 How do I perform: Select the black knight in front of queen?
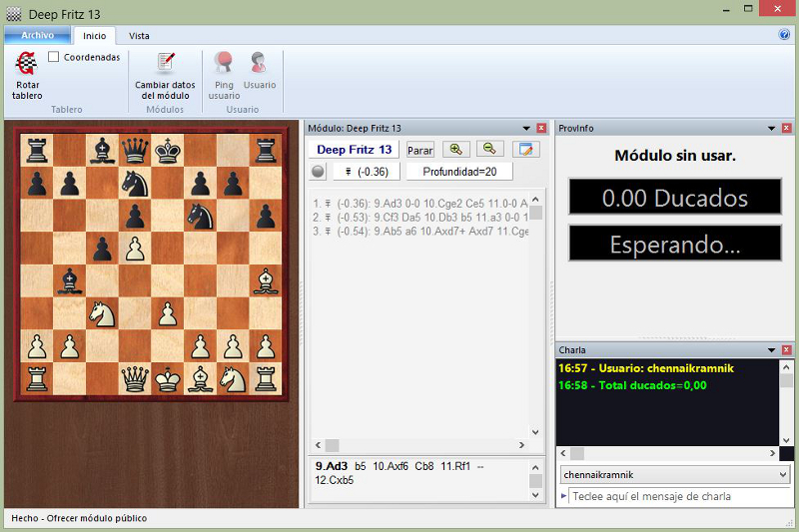click(x=135, y=184)
